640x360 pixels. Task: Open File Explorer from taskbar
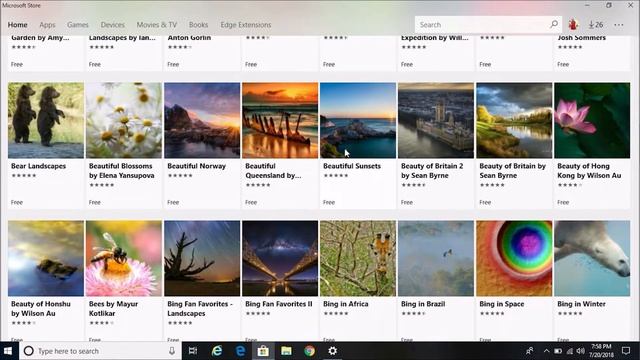point(287,351)
